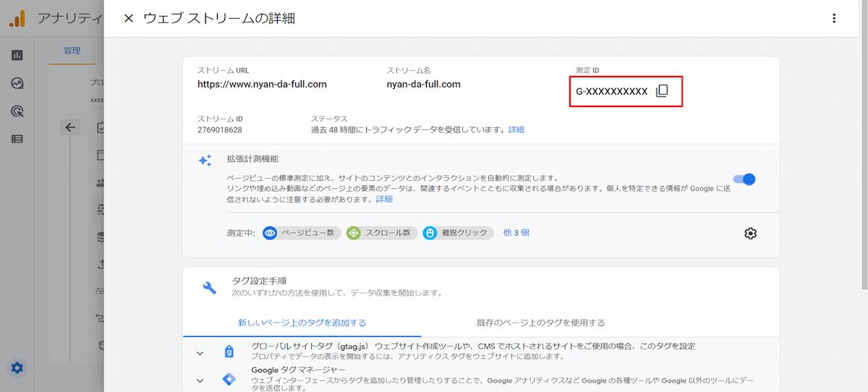Viewport: 868px width, 392px height.
Task: Select the 新しいページ上のタグを追加する tab
Action: [x=302, y=323]
